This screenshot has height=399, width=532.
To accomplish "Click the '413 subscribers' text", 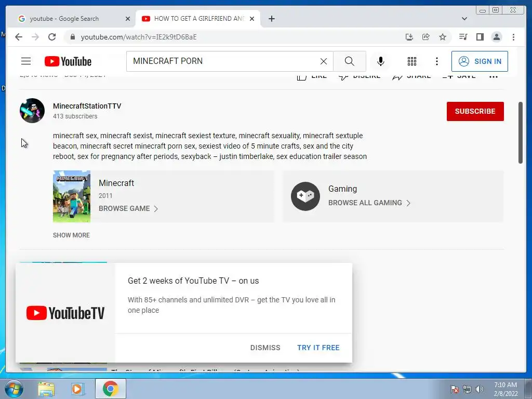I will click(75, 116).
